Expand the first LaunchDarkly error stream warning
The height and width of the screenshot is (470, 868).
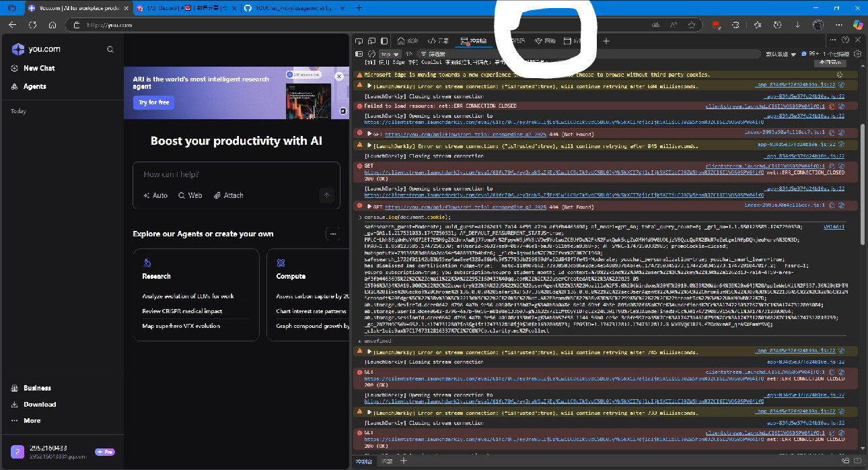369,86
